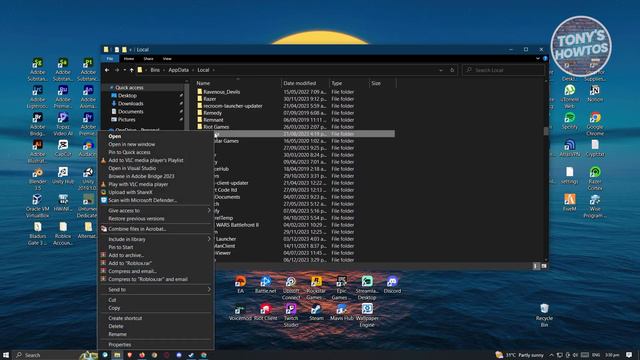This screenshot has width=640, height=360.
Task: Click the Search Local input field
Action: 504,70
